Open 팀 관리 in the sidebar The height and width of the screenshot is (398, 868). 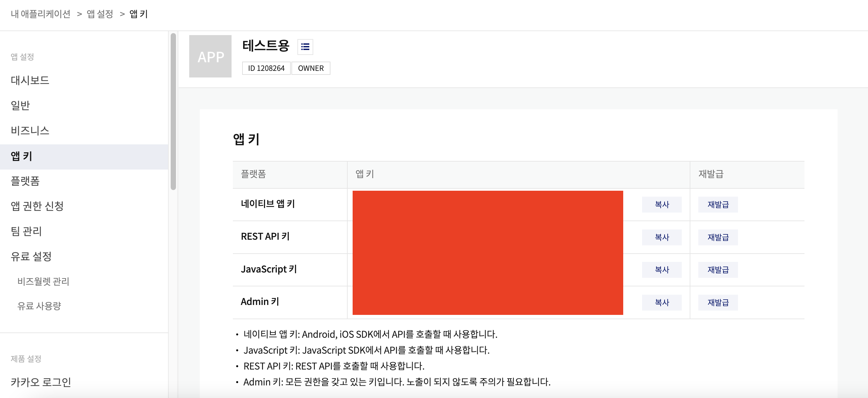[26, 231]
